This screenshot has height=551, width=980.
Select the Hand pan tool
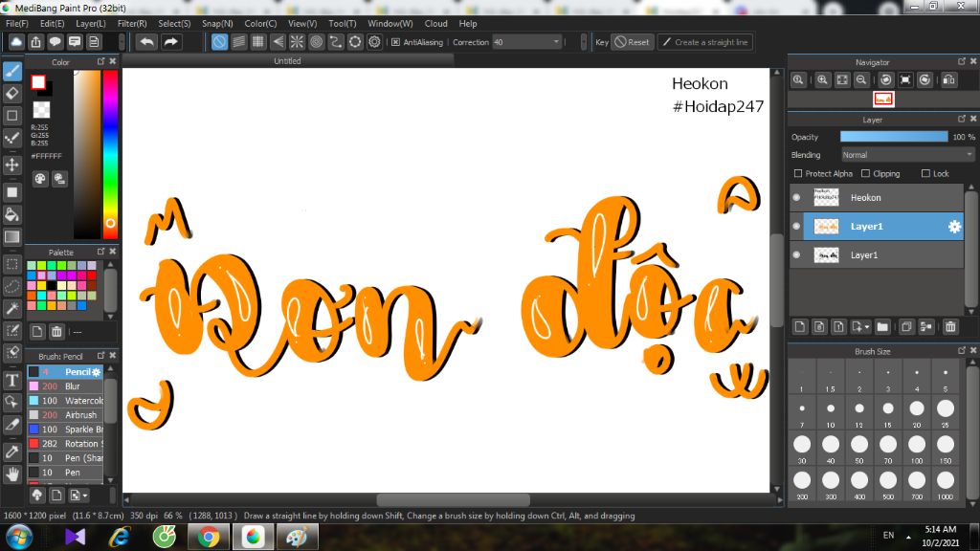[x=12, y=474]
